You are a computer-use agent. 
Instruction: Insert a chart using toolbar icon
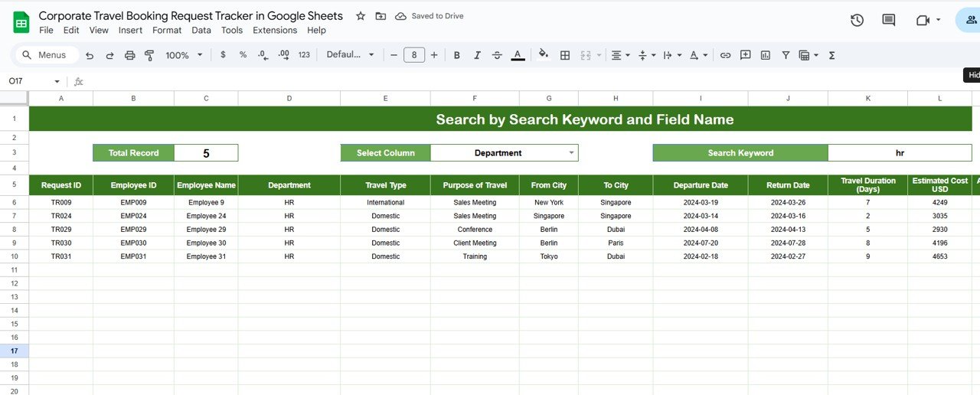tap(766, 55)
